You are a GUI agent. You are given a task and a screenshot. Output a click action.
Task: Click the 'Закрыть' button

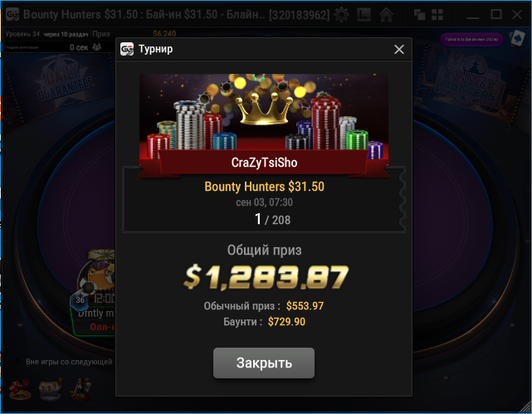pyautogui.click(x=264, y=363)
